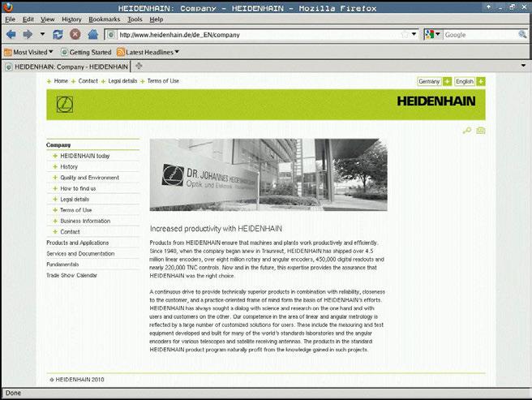Open the list all tabs dropdown arrow
Viewport: 532px width, 400px height.
coord(523,66)
